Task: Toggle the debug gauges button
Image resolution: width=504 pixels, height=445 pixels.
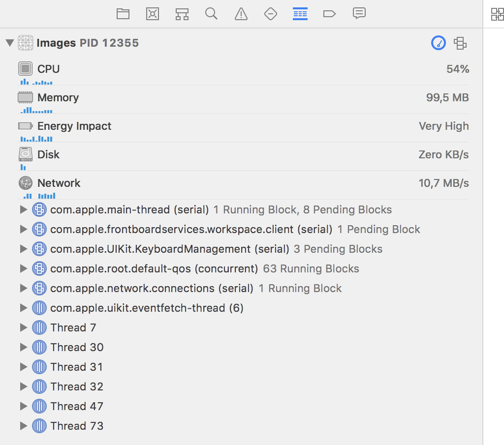Action: [438, 43]
